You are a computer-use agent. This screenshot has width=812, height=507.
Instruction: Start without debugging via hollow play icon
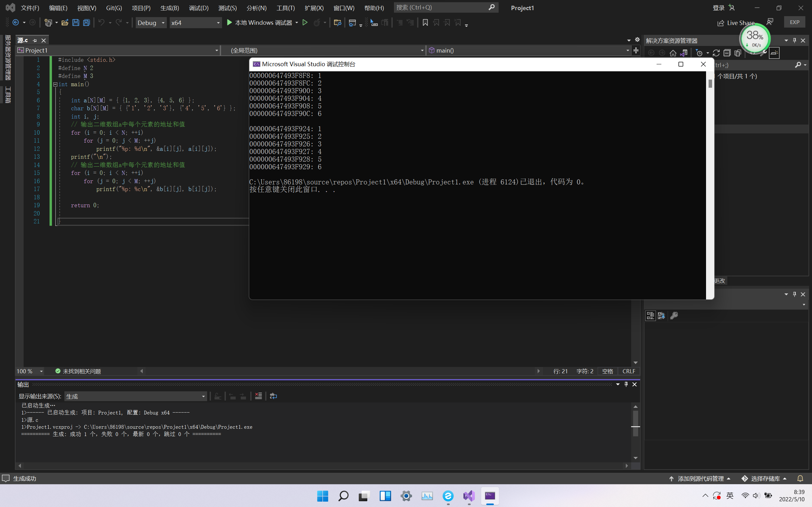click(305, 22)
